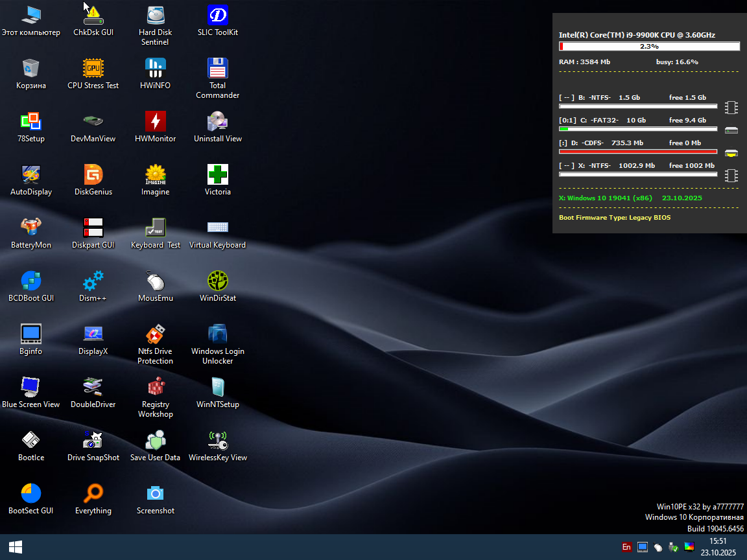747x560 pixels.
Task: Click the CPU usage bar showing 2.3%
Action: 649,47
